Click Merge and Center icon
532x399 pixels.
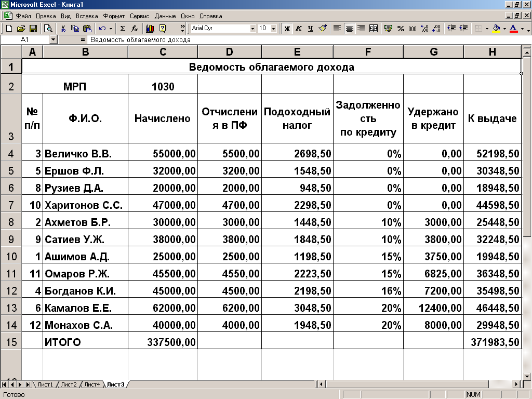pyautogui.click(x=374, y=29)
